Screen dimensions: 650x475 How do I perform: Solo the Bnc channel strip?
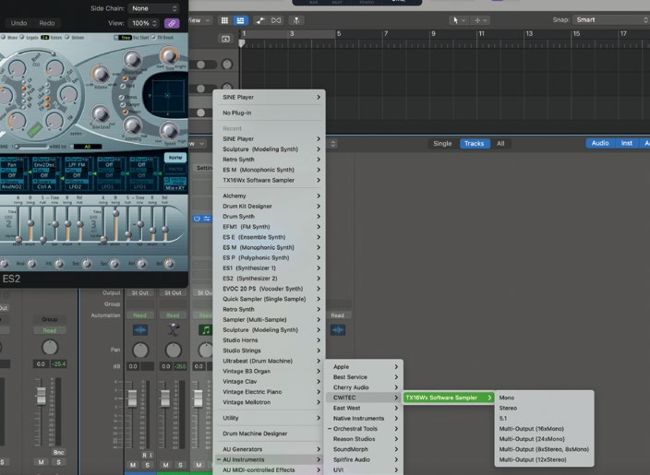pyautogui.click(x=58, y=462)
